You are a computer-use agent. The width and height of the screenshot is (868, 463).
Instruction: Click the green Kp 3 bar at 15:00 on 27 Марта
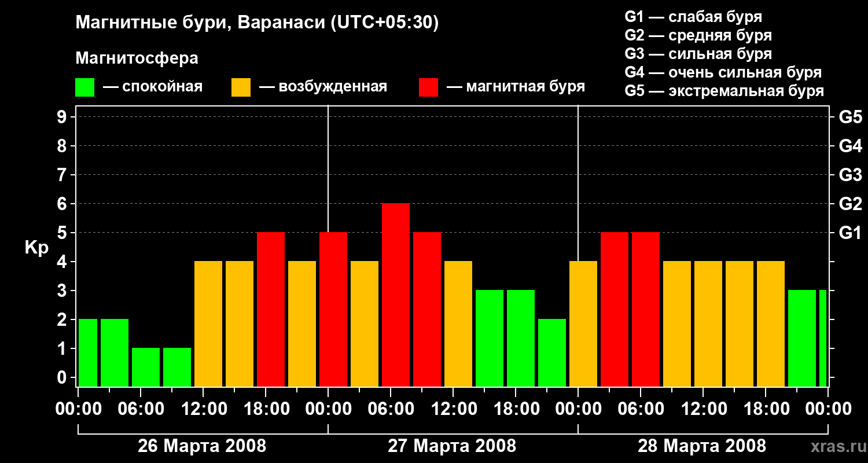pos(490,339)
